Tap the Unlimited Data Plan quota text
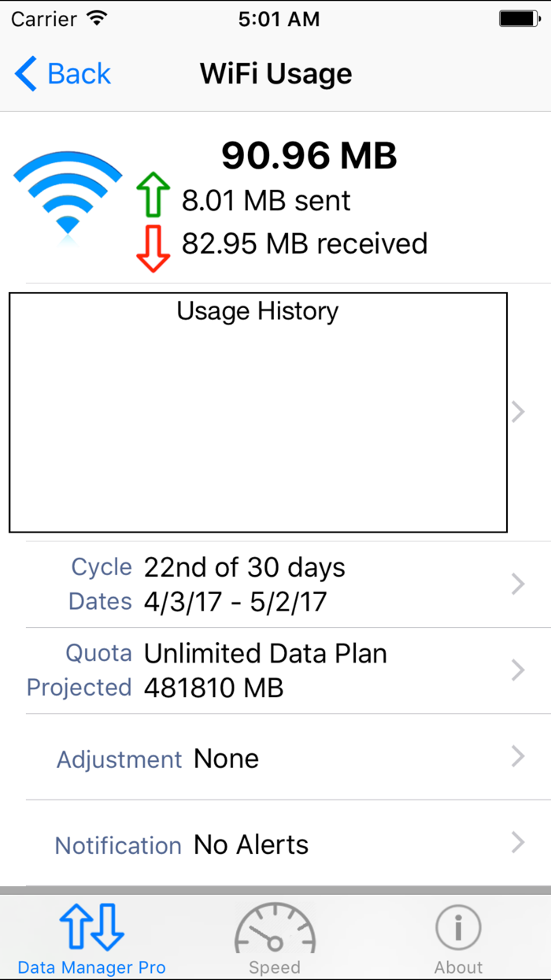 (x=265, y=654)
